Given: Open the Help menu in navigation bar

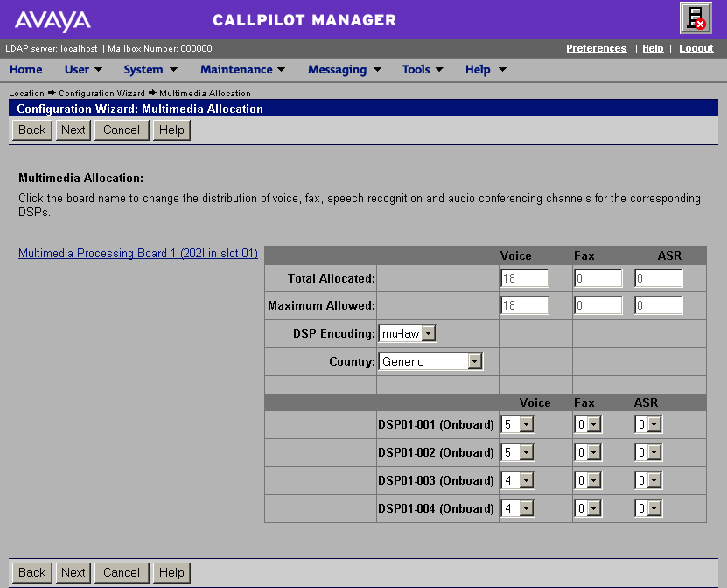Looking at the screenshot, I should tap(486, 69).
